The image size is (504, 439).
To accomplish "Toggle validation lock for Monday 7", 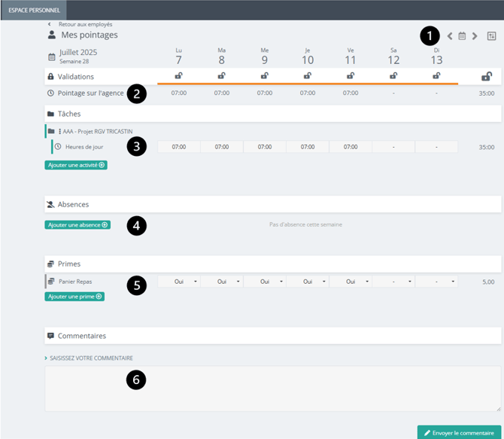I will [x=178, y=76].
